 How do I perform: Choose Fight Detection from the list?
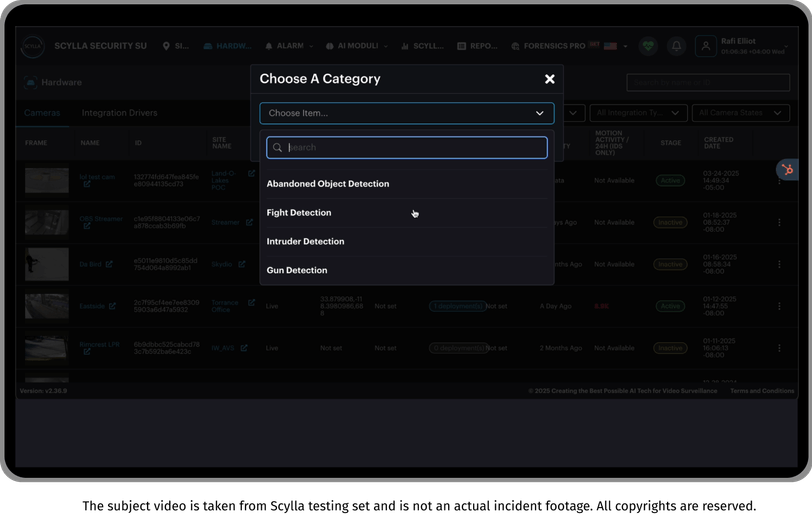[407, 213]
